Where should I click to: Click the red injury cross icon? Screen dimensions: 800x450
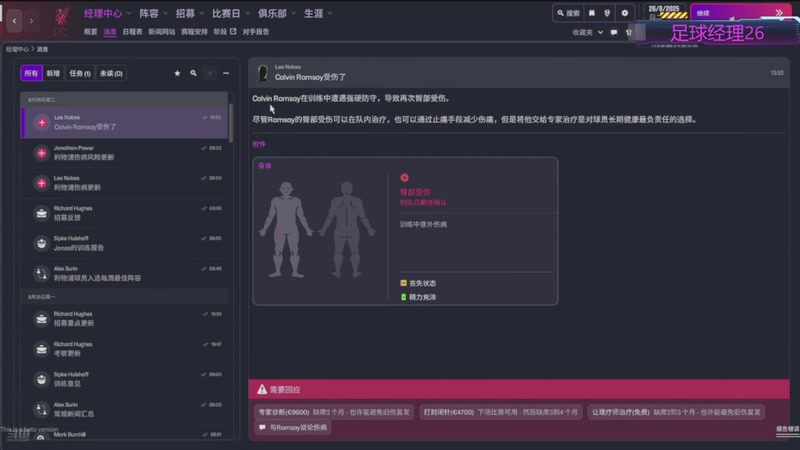point(405,178)
